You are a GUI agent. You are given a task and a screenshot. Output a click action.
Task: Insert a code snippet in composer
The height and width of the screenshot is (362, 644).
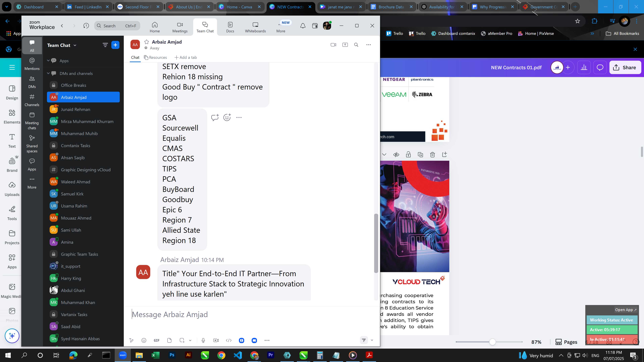pos(228,340)
